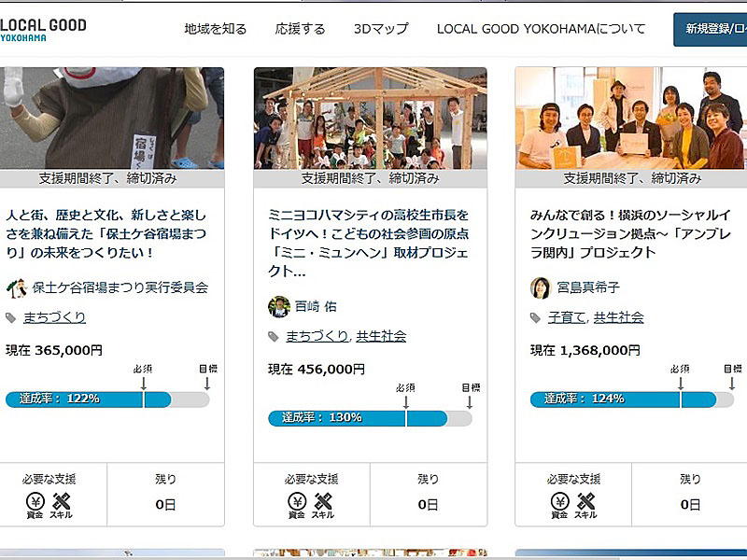
Task: Click the LOCAL GOOD YOKOHAMA logo
Action: coord(43,29)
